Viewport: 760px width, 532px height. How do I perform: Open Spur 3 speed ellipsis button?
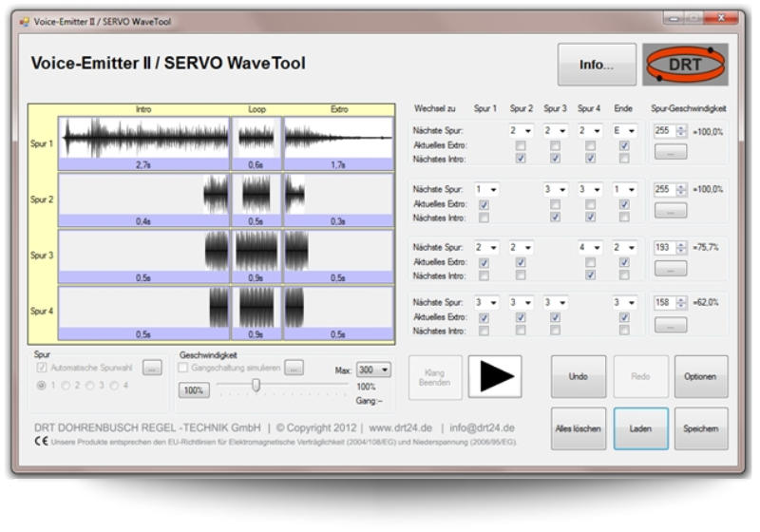click(x=671, y=269)
